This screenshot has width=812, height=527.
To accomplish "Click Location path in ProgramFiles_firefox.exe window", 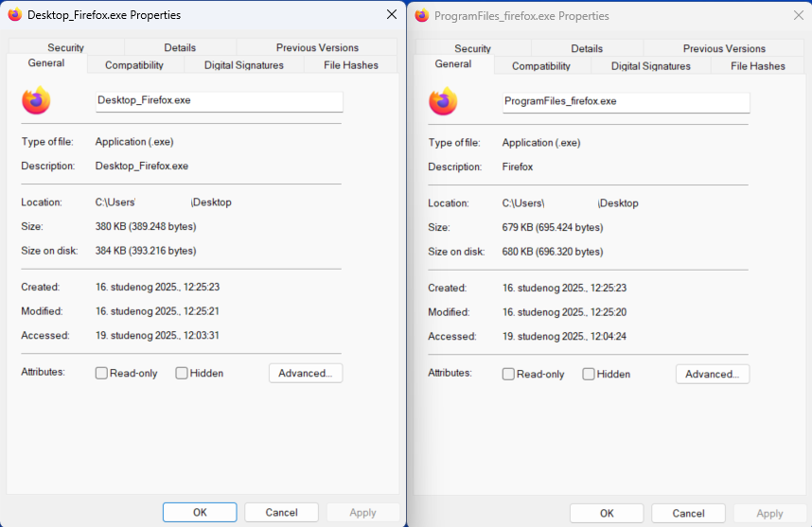I will tap(570, 203).
